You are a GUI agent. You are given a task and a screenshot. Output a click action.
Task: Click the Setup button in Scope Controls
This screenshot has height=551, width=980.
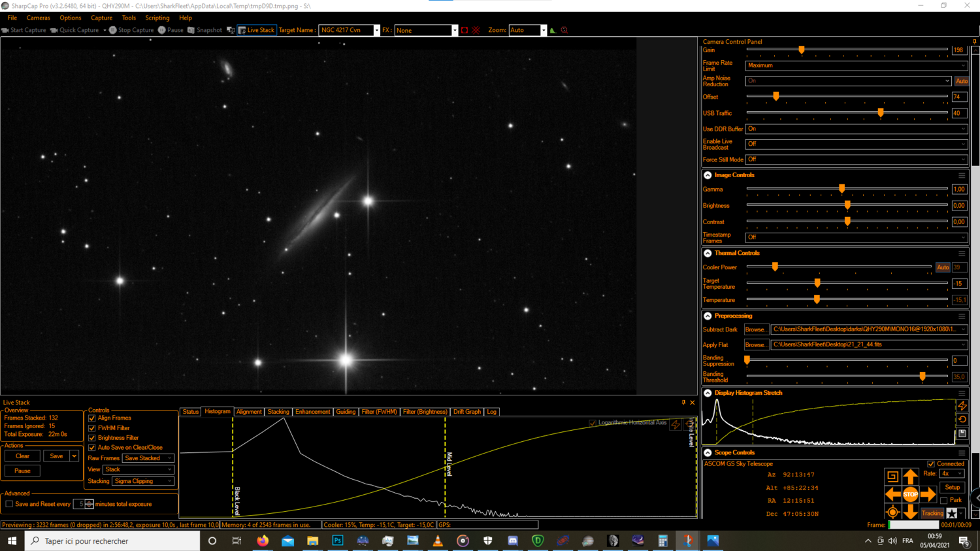click(951, 487)
